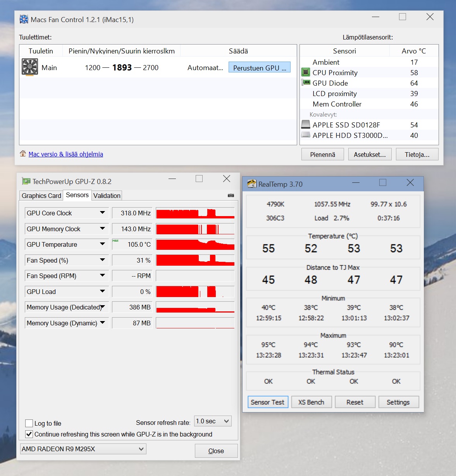Screen dimensions: 456x476
Task: Close the Macs Fan Control window
Action: 430,17
